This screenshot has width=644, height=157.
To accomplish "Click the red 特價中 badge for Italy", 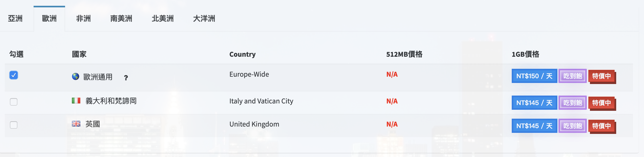I will pyautogui.click(x=602, y=103).
